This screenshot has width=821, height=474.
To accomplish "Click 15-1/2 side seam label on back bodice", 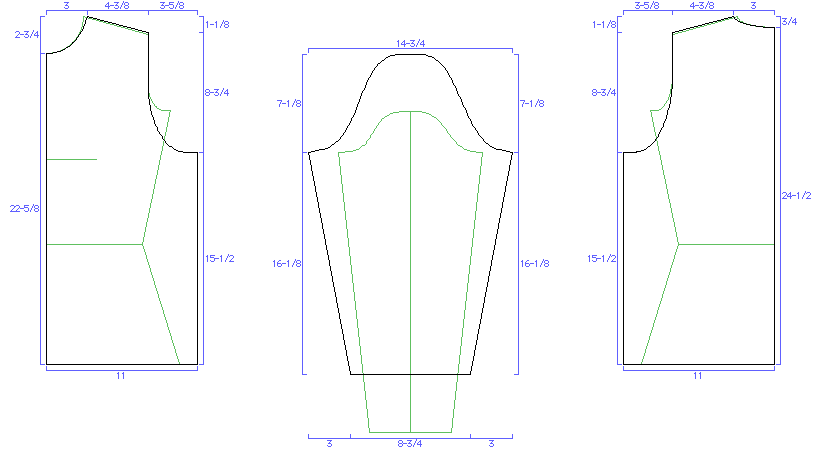I will point(602,258).
